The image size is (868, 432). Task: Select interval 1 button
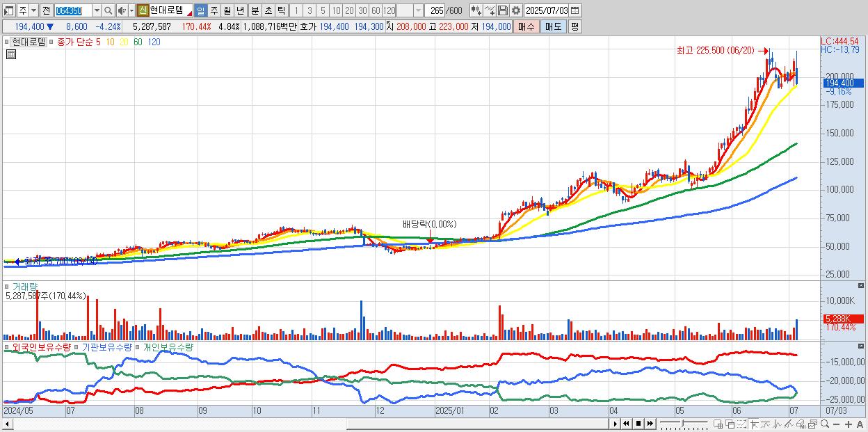click(x=296, y=10)
